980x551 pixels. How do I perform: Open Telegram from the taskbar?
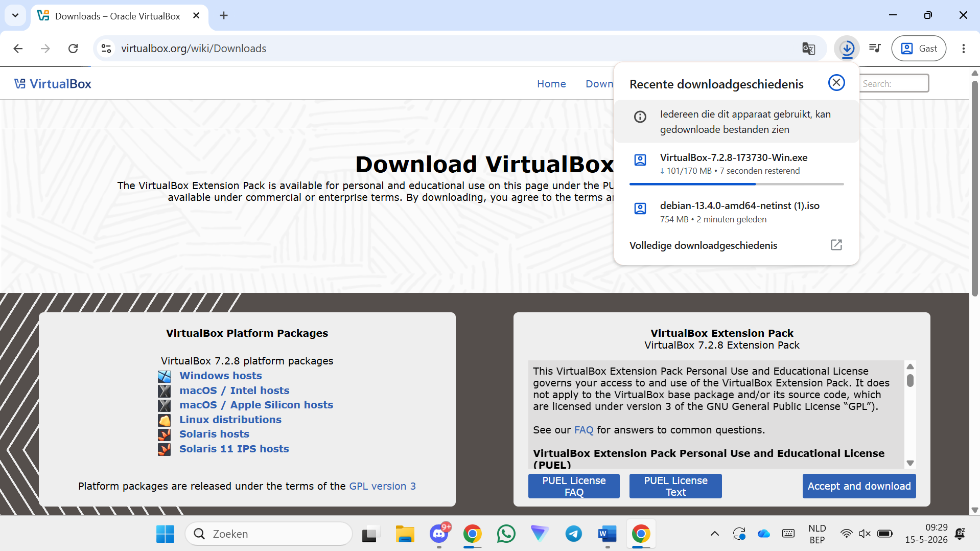573,534
